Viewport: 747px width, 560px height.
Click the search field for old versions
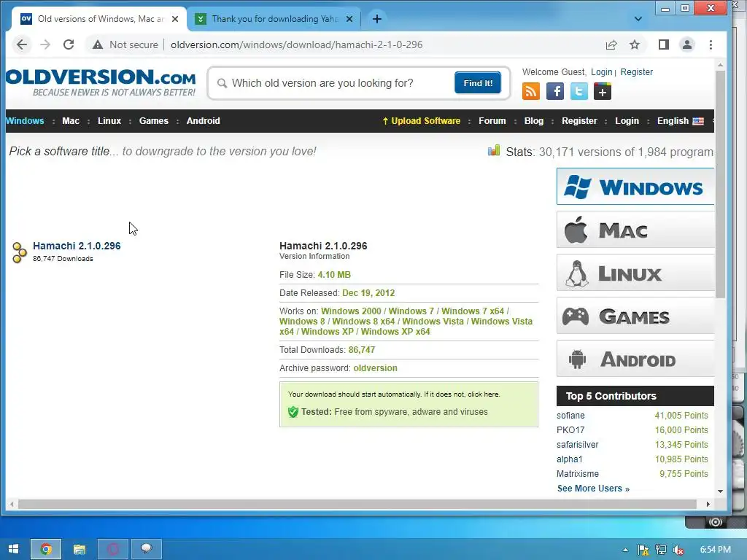tap(333, 83)
